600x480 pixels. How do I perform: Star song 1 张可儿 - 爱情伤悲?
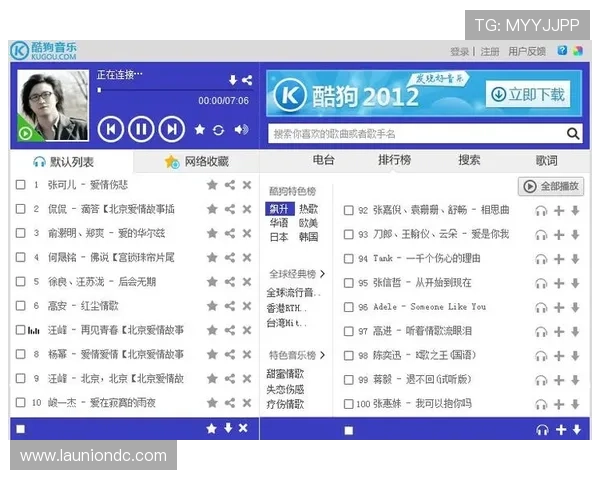click(x=212, y=185)
